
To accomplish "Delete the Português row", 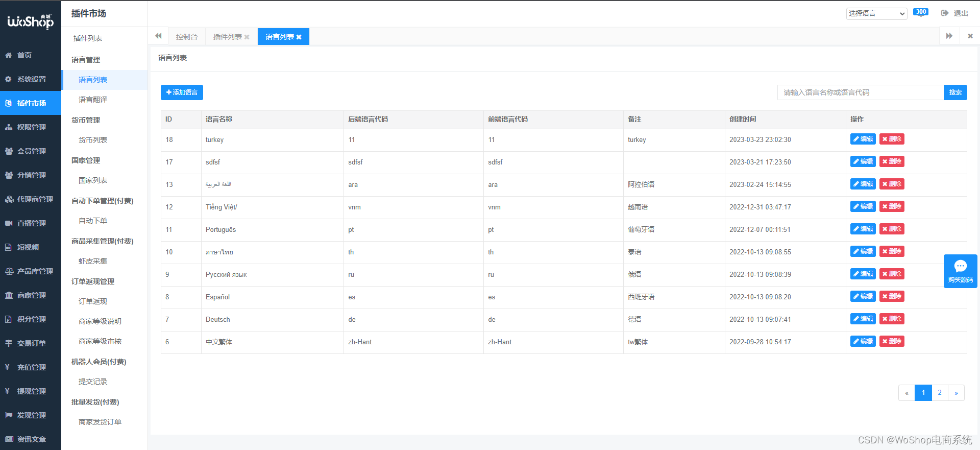I will coord(892,229).
